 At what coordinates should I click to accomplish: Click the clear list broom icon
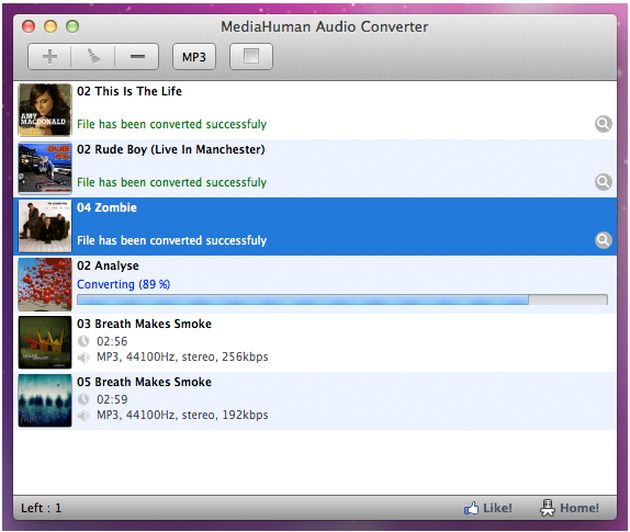94,57
